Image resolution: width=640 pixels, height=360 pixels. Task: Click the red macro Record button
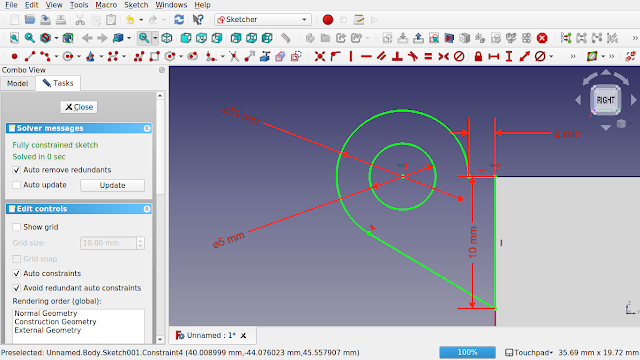point(328,20)
